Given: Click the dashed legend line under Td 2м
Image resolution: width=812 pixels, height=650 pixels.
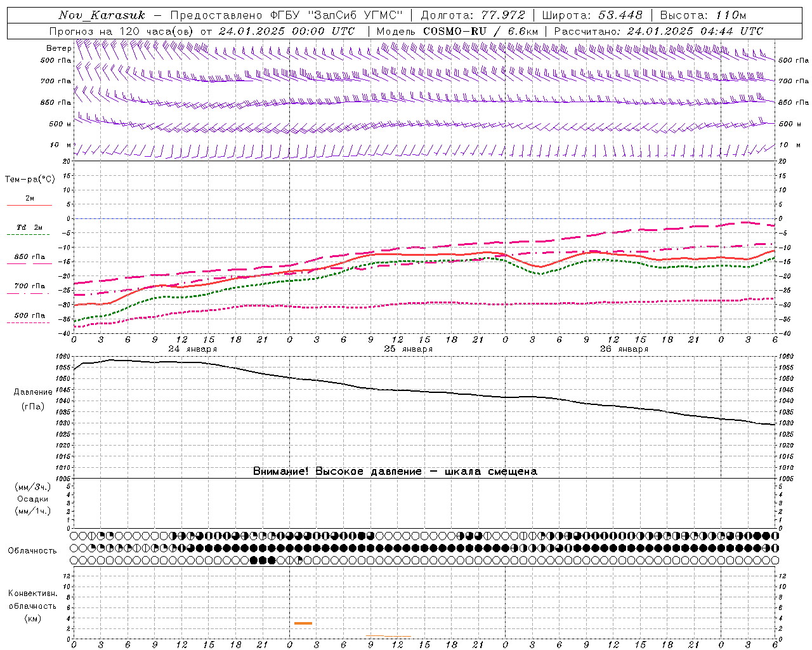Looking at the screenshot, I should pyautogui.click(x=29, y=235).
